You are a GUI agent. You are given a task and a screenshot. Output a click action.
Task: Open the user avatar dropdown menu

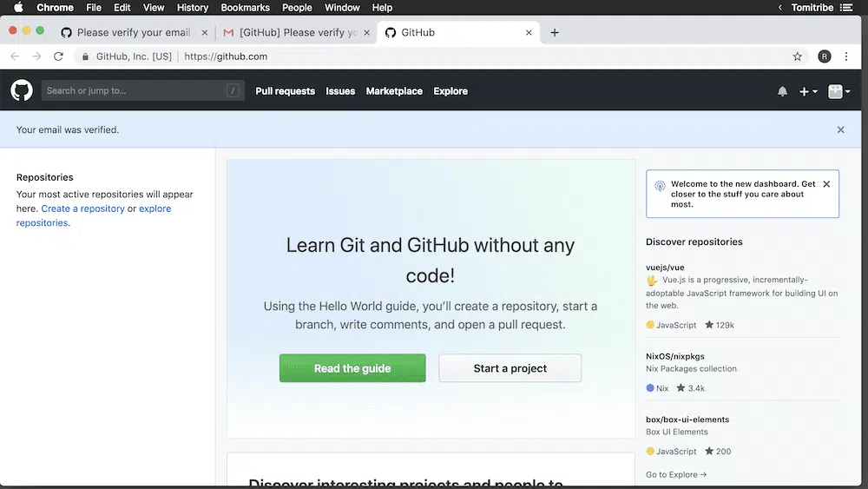[x=838, y=91]
